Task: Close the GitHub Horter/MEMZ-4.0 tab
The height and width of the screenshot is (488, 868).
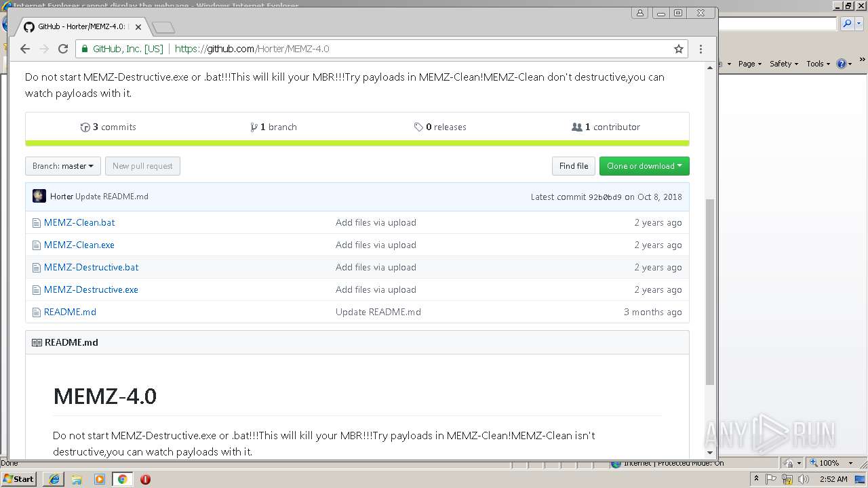Action: (x=138, y=27)
